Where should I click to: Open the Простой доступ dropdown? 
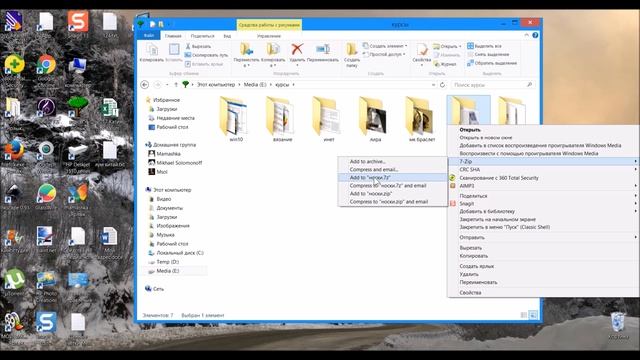tap(384, 54)
